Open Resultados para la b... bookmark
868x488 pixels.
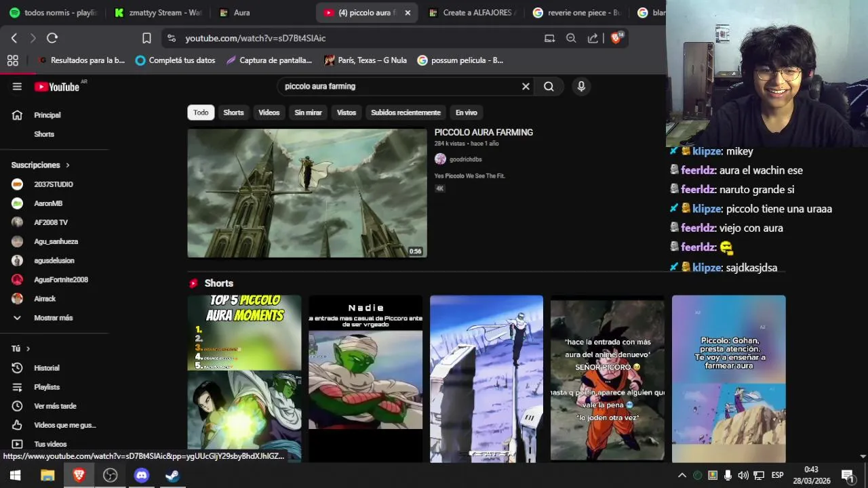[x=82, y=60]
